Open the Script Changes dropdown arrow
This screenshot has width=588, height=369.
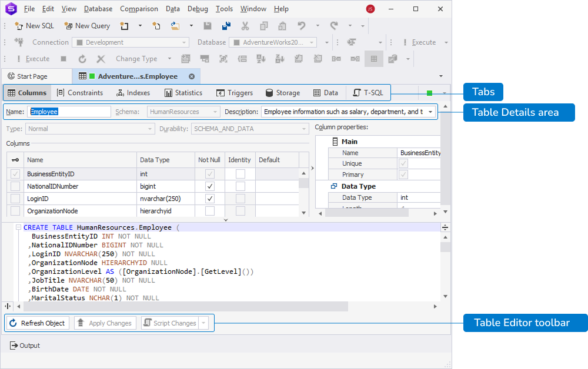coord(203,323)
